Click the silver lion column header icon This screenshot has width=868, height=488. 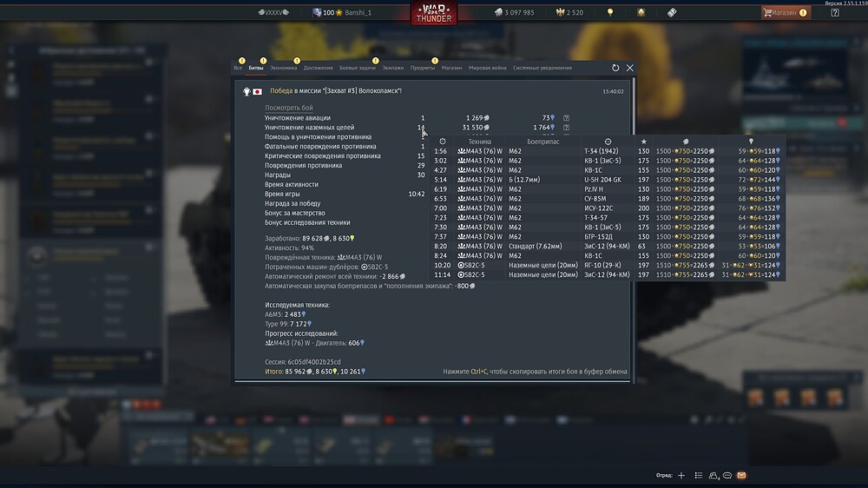pyautogui.click(x=686, y=142)
